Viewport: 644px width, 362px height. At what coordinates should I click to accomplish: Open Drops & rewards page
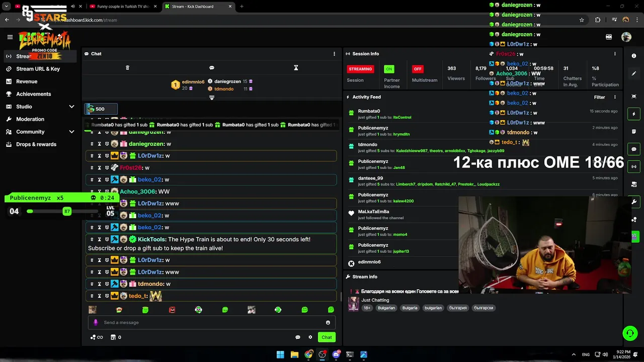[x=36, y=144]
